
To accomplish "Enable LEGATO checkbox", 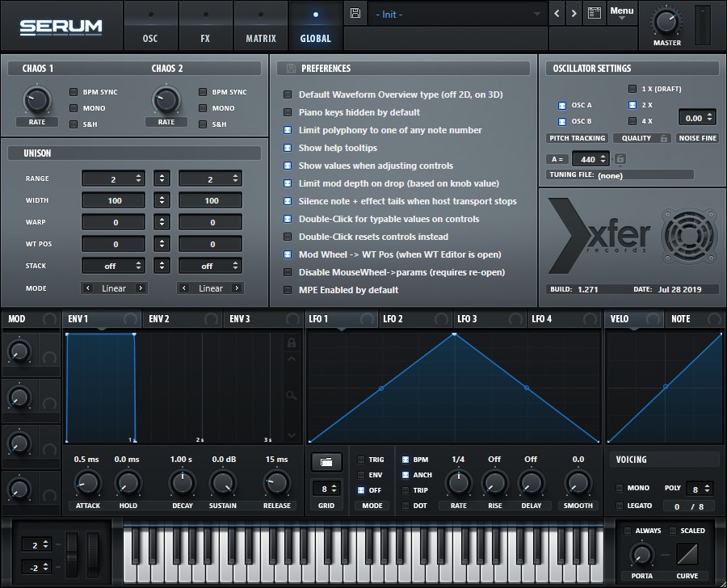I will click(x=620, y=506).
